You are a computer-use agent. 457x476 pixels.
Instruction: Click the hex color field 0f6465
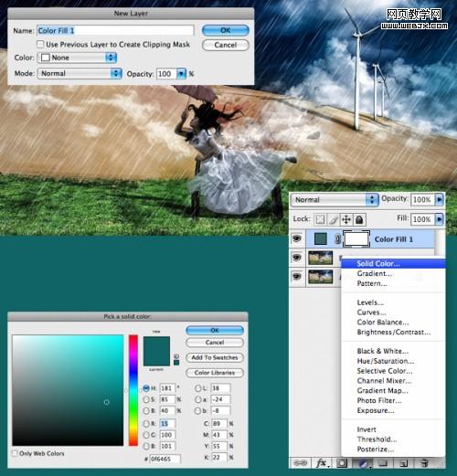pyautogui.click(x=165, y=459)
